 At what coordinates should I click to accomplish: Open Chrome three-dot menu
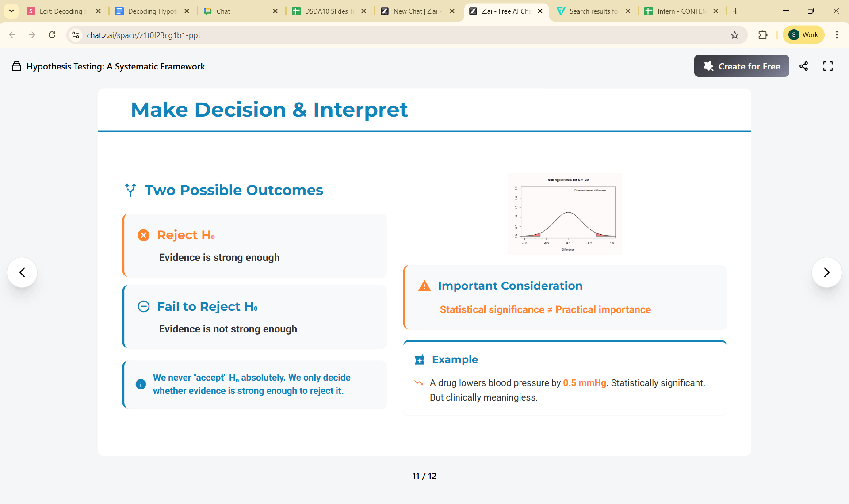pyautogui.click(x=837, y=35)
